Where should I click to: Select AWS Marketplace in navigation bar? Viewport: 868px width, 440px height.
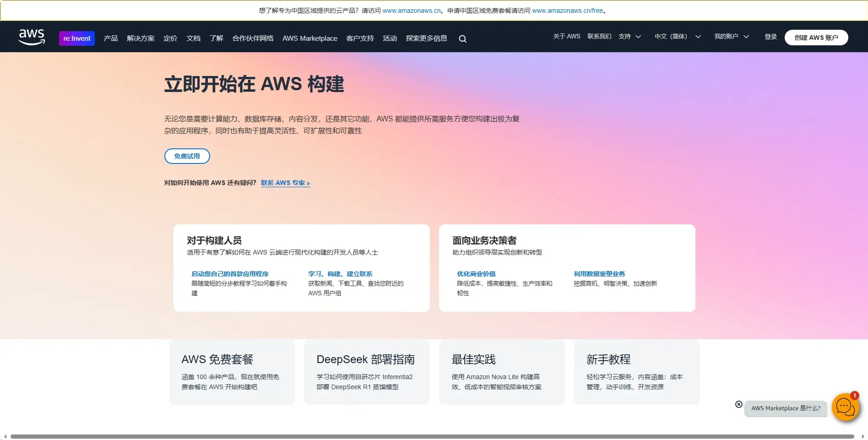pos(309,38)
